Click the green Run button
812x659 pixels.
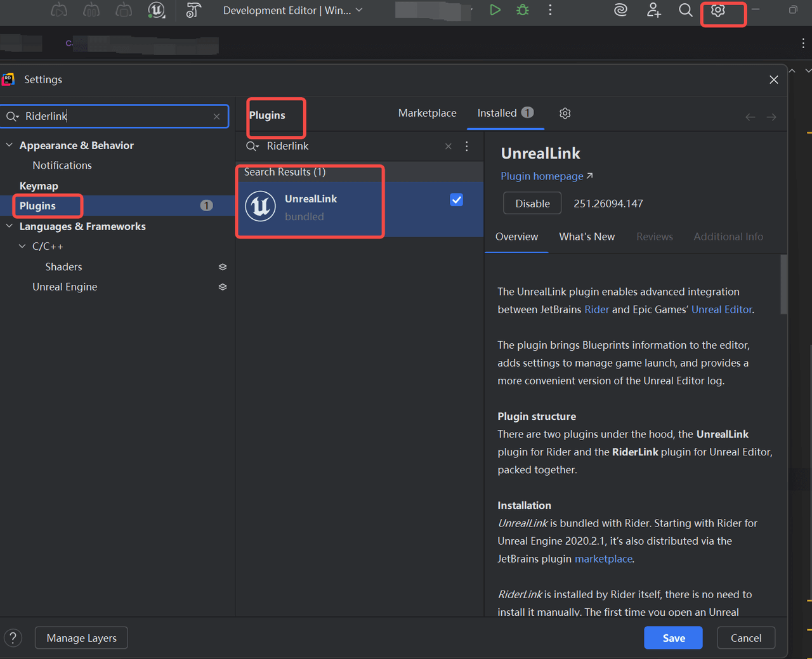tap(495, 10)
